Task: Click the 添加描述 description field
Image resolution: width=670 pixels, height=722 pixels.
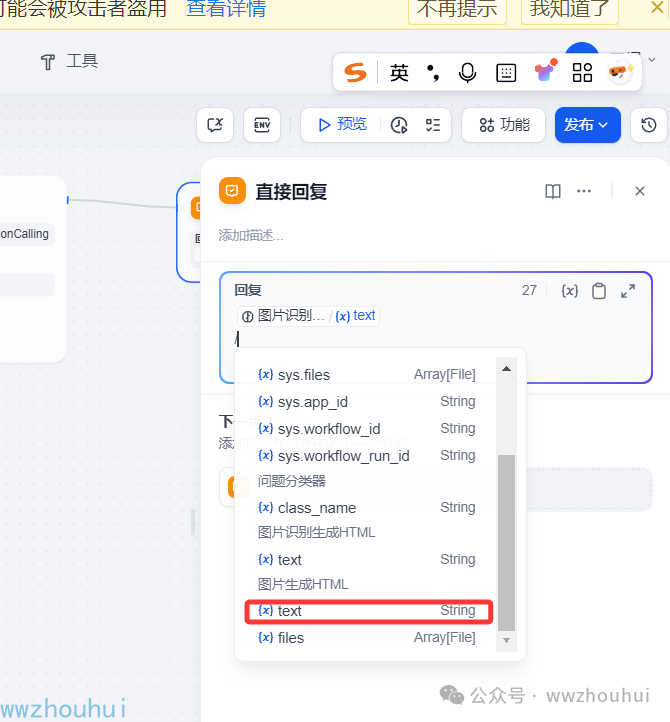Action: pyautogui.click(x=251, y=236)
